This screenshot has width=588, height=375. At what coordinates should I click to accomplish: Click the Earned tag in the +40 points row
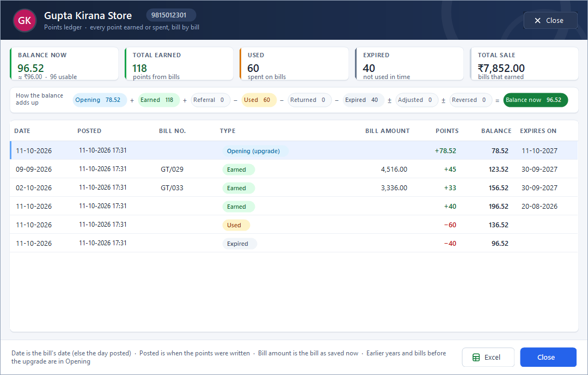[x=238, y=207]
